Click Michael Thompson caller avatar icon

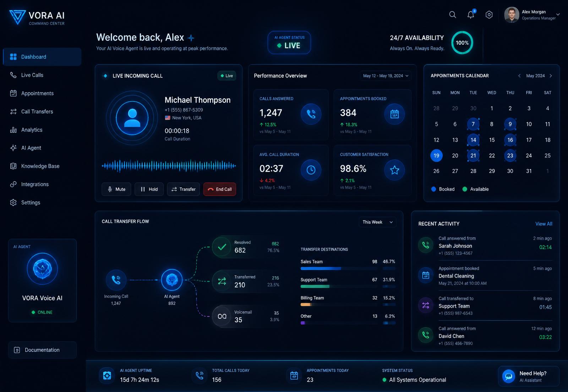click(132, 118)
